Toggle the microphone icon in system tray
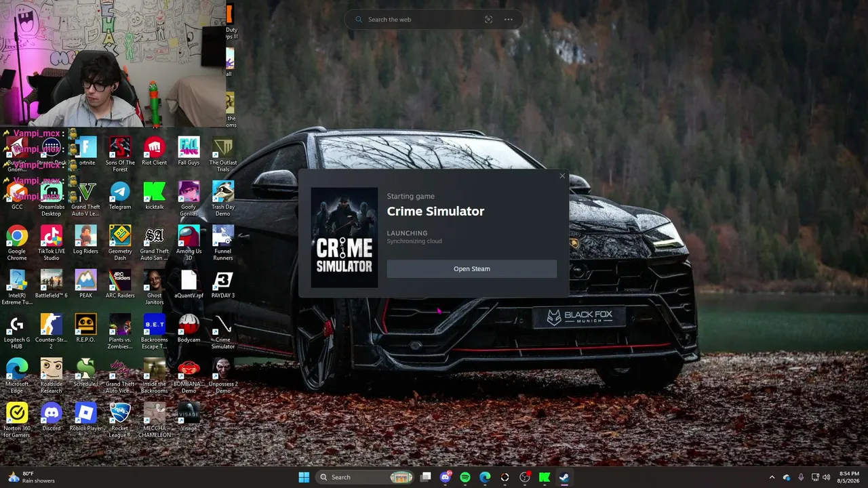The width and height of the screenshot is (868, 488). coord(801,477)
